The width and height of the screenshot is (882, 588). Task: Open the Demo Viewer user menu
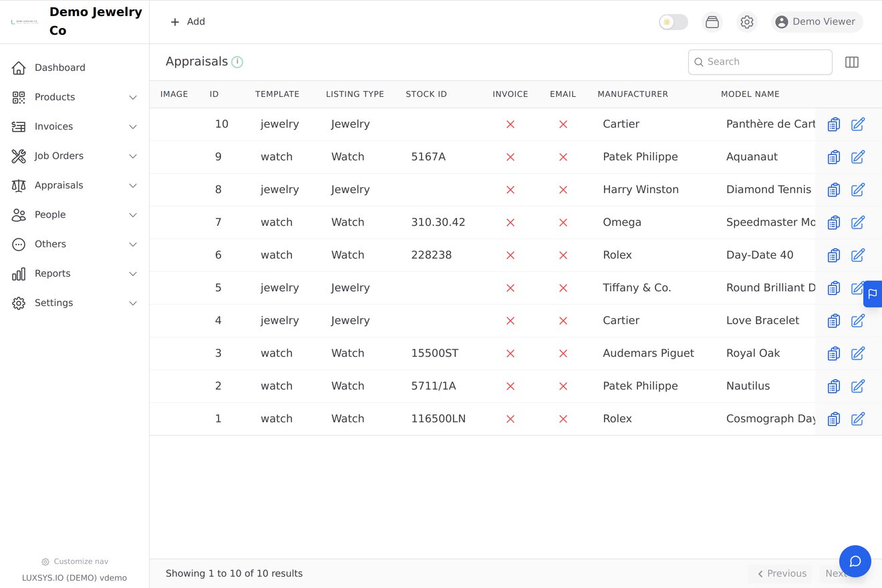coord(817,22)
